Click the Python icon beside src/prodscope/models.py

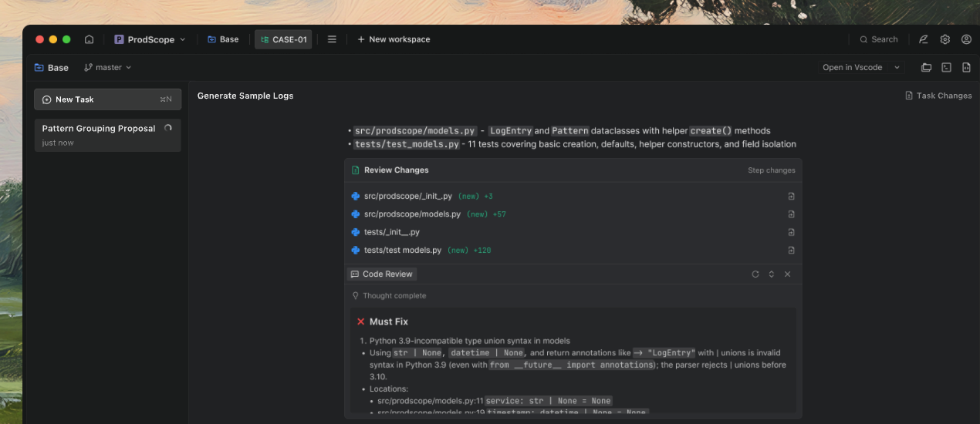[356, 214]
